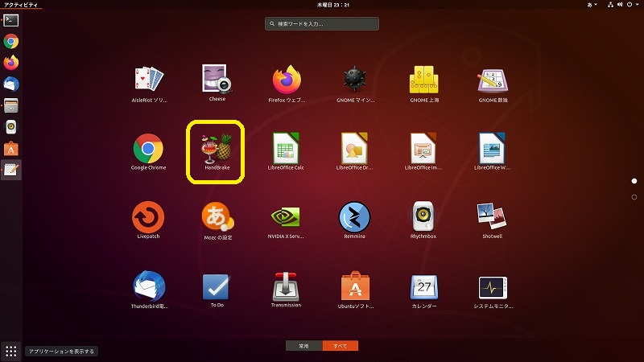644x362 pixels.
Task: Click アクティビティ in the top bar
Action: (x=21, y=5)
